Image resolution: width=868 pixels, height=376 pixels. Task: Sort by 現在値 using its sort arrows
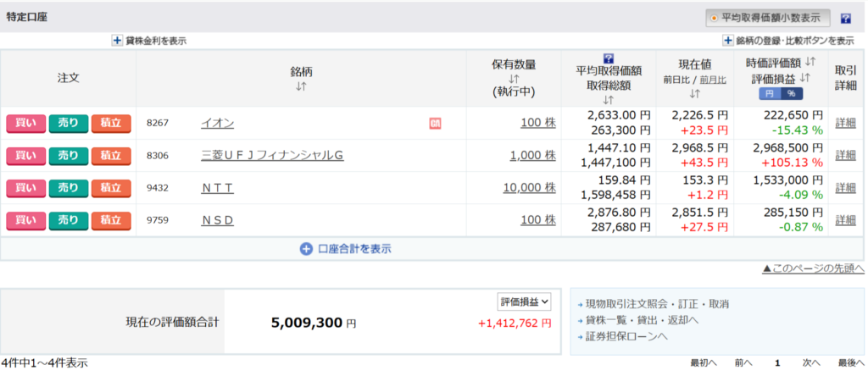pyautogui.click(x=694, y=93)
